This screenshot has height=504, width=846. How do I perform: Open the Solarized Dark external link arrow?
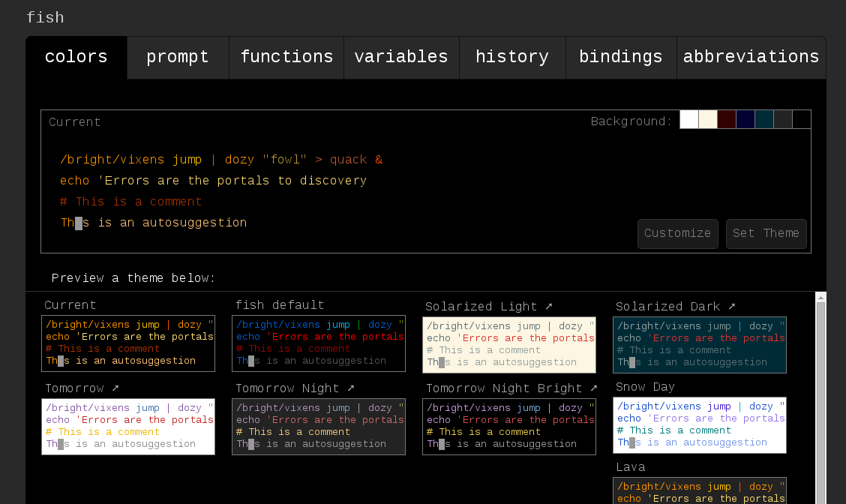[731, 306]
